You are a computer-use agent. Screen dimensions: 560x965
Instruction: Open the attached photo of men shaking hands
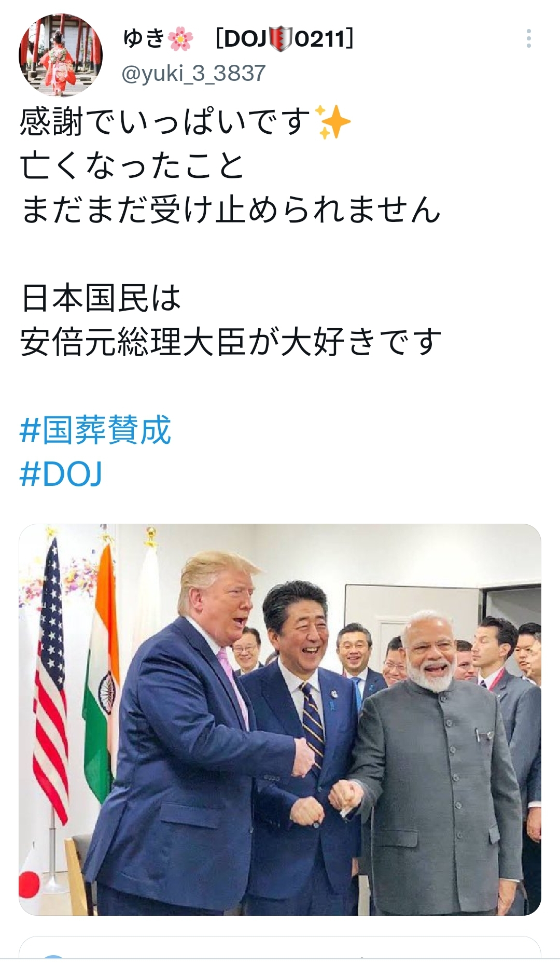pos(280,719)
